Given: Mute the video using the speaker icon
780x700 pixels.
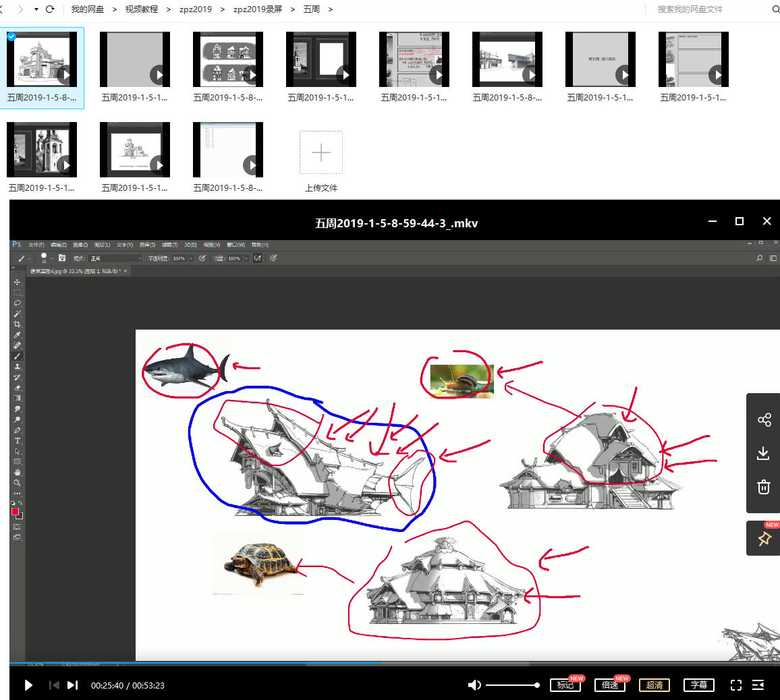Looking at the screenshot, I should [x=474, y=685].
